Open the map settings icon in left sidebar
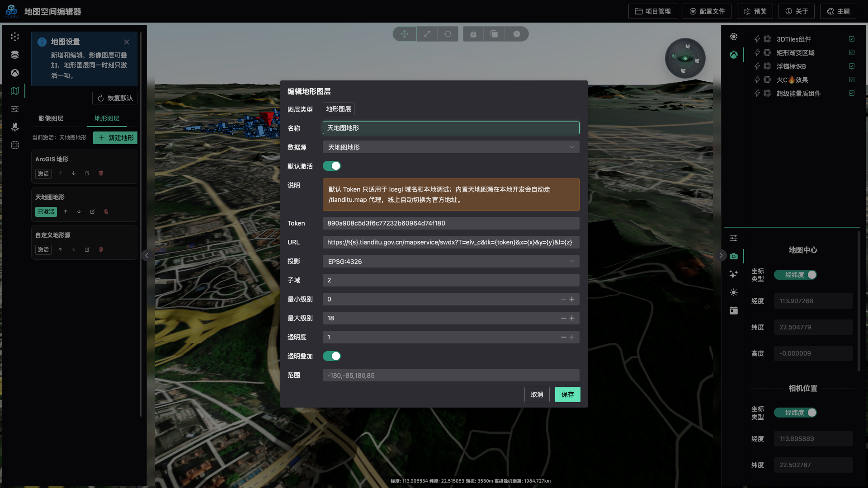 pos(15,91)
